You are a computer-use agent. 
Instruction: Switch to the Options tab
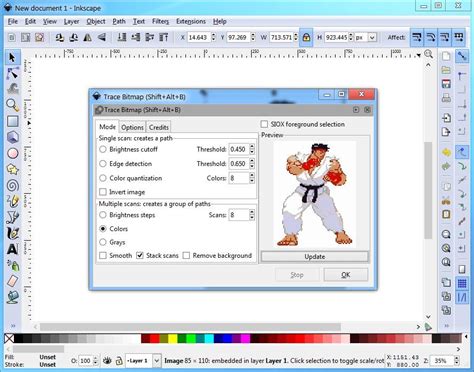132,127
